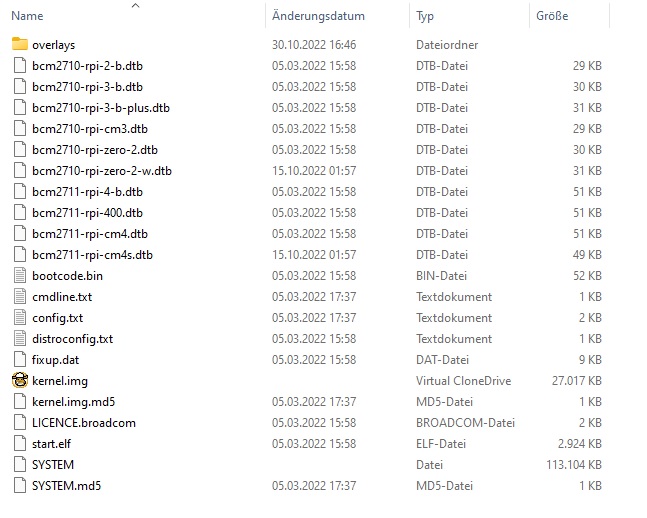
Task: Click the SYSTEM file icon
Action: (x=20, y=464)
